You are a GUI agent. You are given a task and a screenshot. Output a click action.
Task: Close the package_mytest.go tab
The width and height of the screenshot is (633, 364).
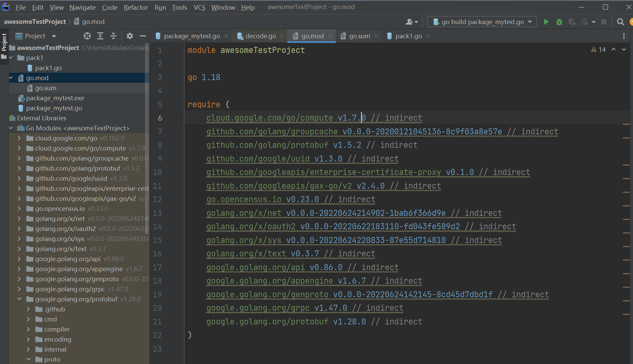pyautogui.click(x=226, y=36)
